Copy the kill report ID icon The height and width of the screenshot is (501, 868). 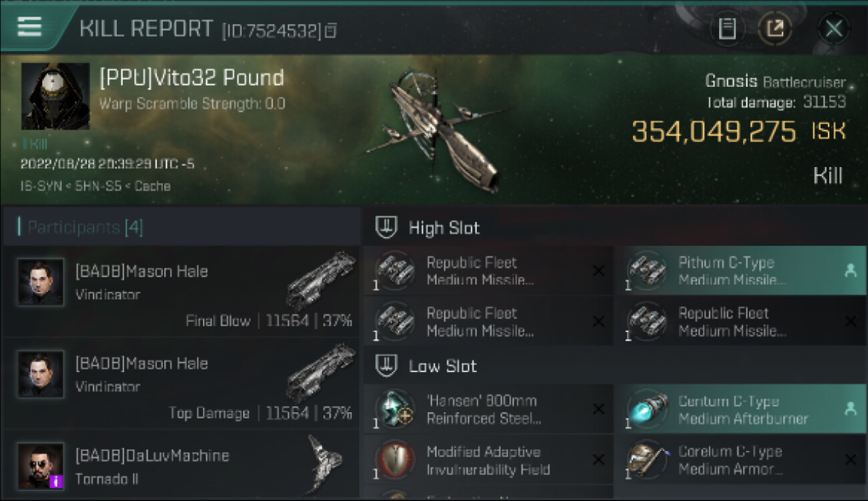[331, 31]
